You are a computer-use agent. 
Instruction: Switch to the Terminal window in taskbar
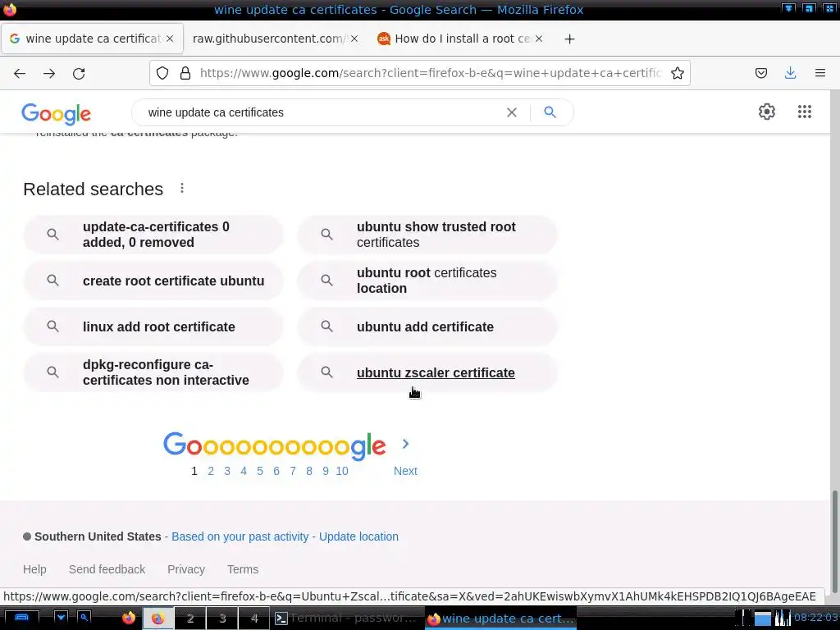[345, 619]
